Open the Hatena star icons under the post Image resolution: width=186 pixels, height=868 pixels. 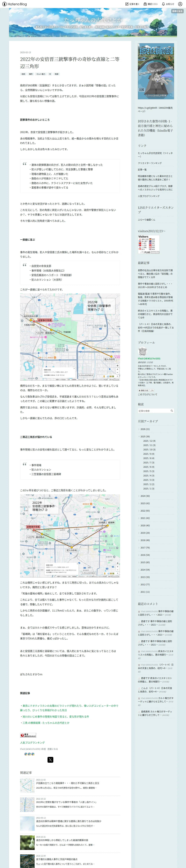coord(29,754)
